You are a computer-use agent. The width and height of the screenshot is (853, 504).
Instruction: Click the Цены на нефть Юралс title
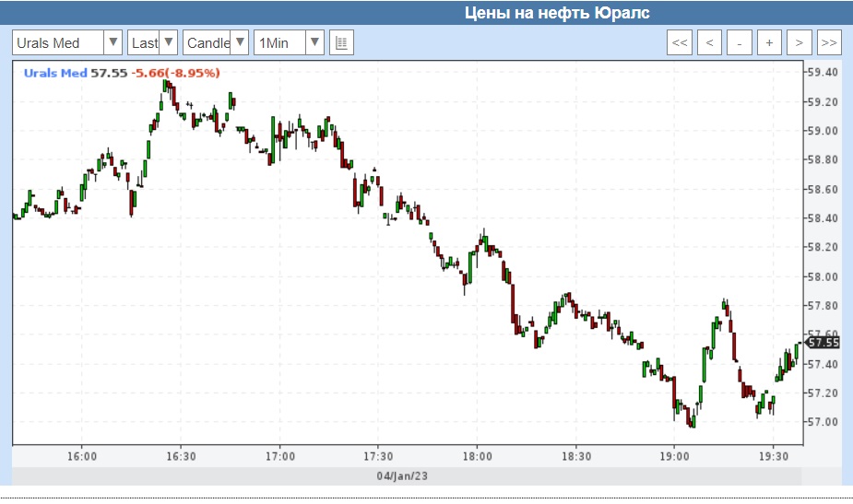coord(557,13)
